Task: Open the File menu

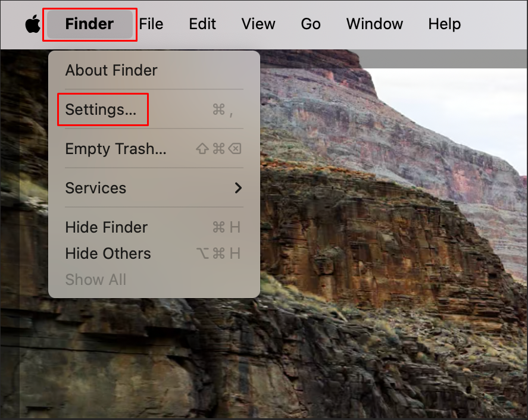Action: [x=151, y=24]
